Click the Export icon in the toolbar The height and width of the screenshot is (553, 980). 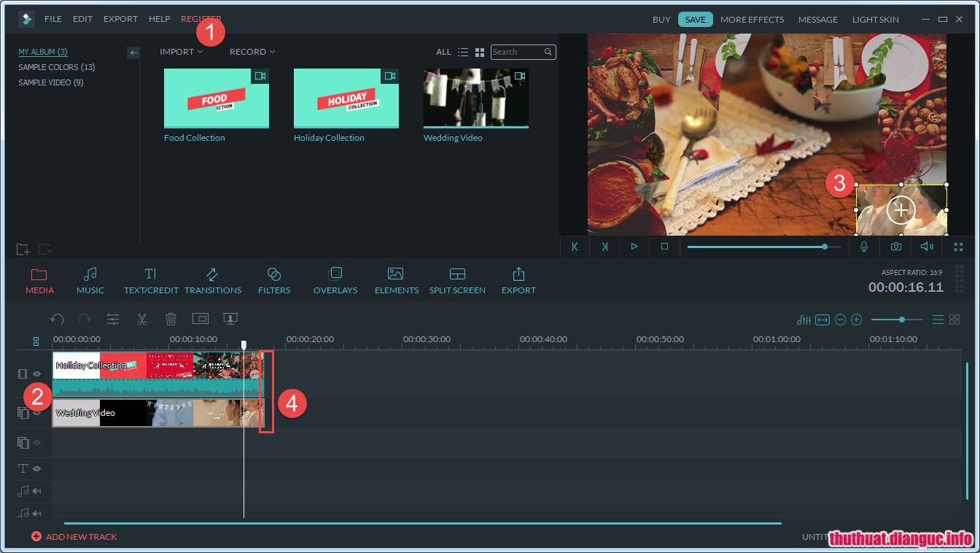pos(518,281)
